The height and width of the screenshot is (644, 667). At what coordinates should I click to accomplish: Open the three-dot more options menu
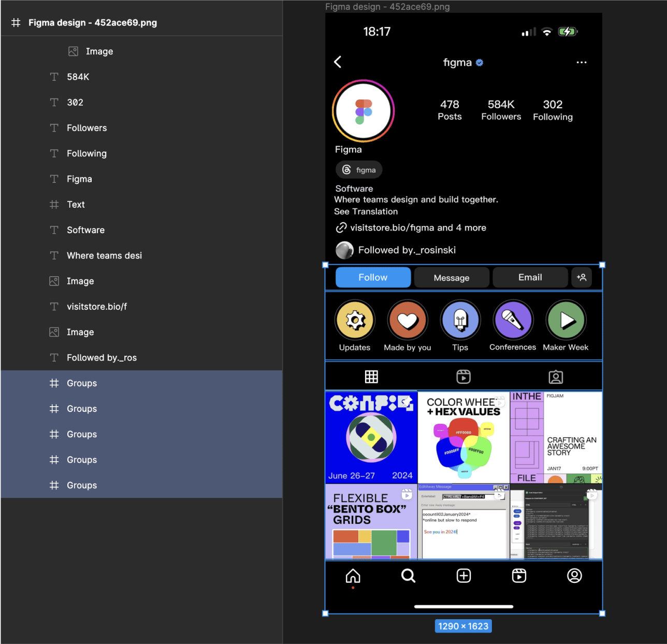[582, 62]
